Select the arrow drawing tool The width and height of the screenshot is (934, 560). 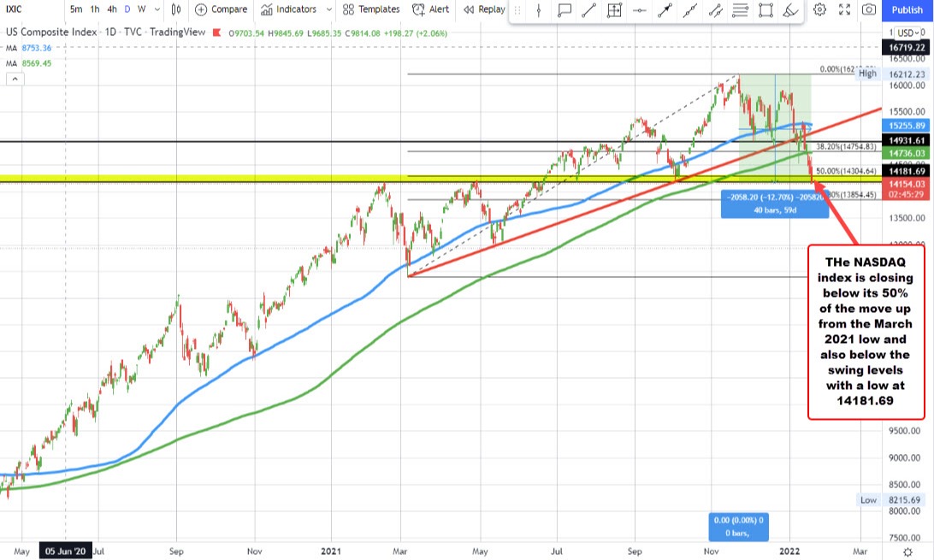665,10
